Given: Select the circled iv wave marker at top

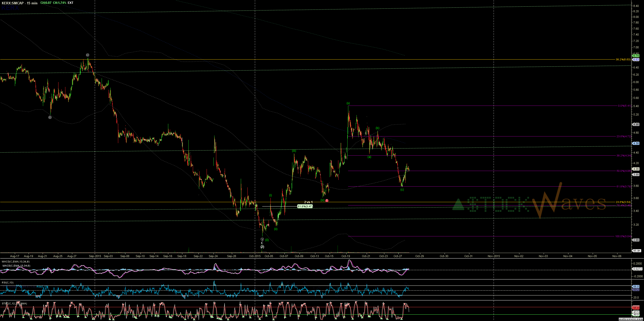Looking at the screenshot, I should coord(88,55).
